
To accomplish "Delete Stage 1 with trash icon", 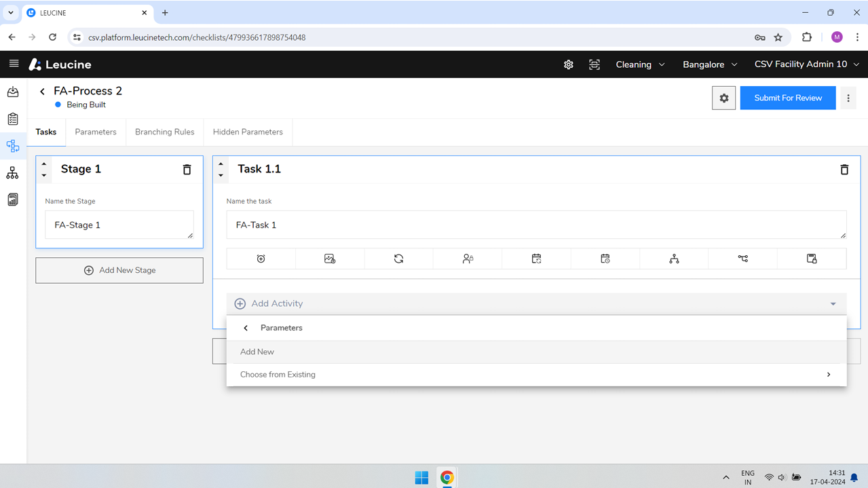I will (x=187, y=169).
